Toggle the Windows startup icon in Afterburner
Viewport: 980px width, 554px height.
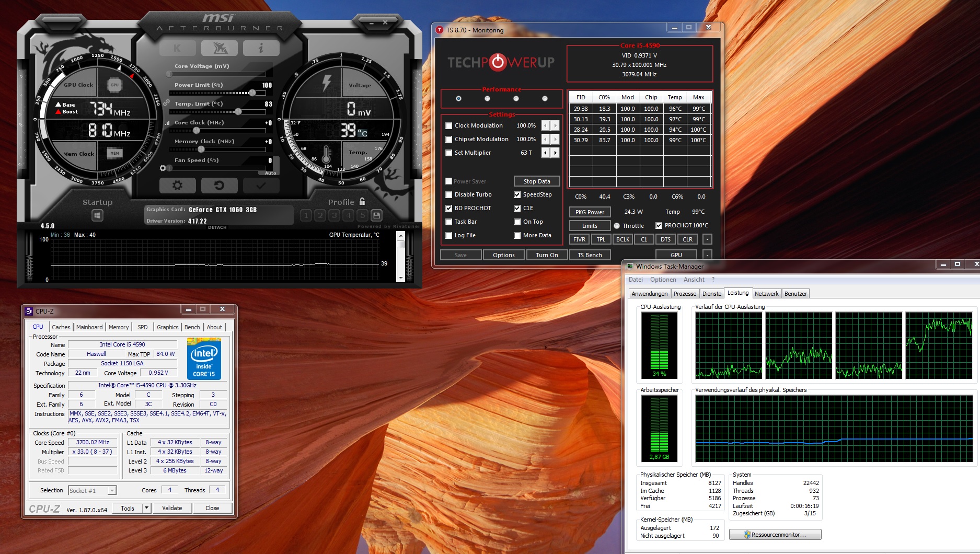[x=97, y=215]
